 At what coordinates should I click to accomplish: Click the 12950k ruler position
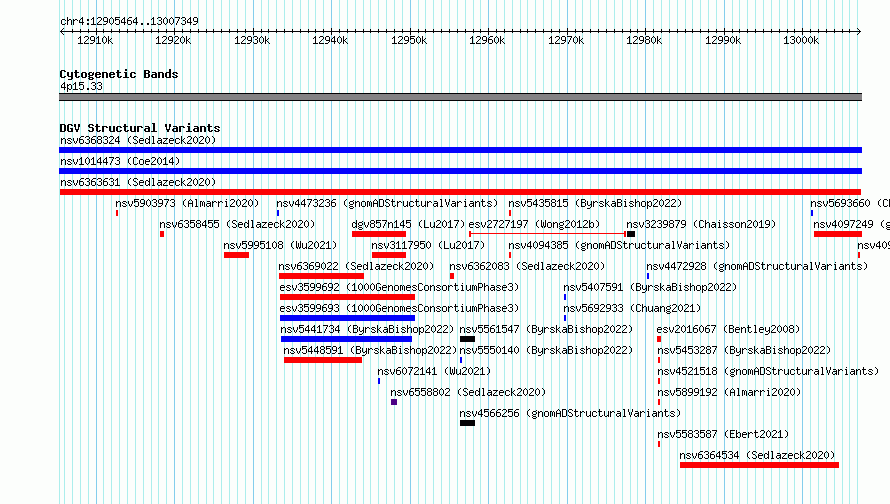pos(409,40)
